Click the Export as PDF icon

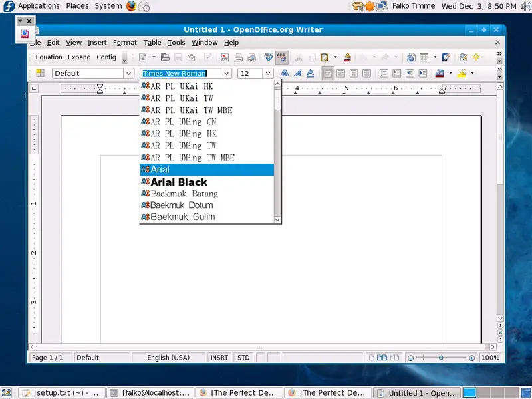225,57
